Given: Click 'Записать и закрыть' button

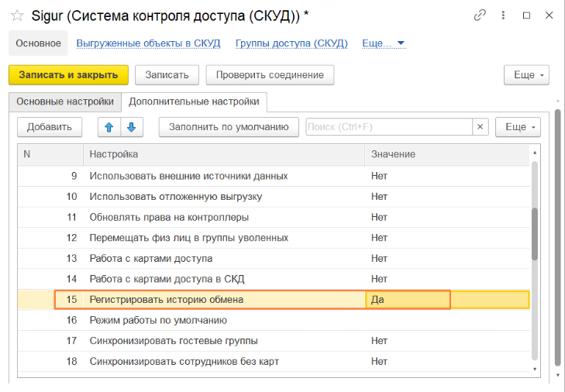Looking at the screenshot, I should tap(68, 75).
